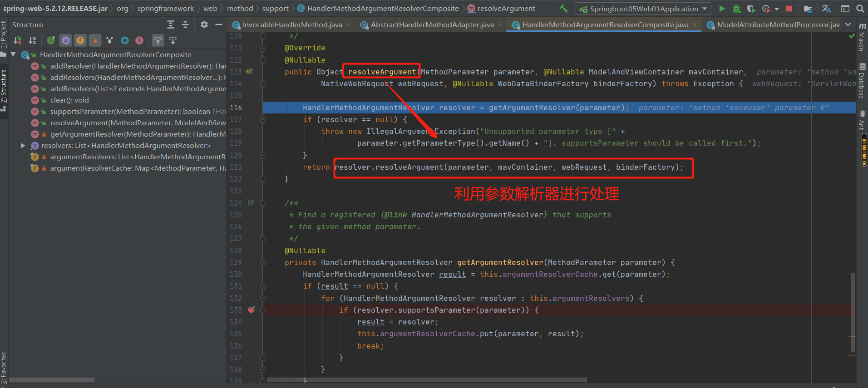Viewport: 868px width, 388px height.
Task: Collapse all nodes in Structure panel
Action: pos(185,25)
